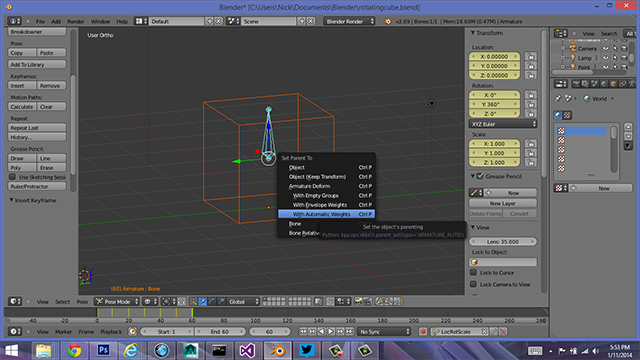Open Photoshop from the Windows taskbar
The image size is (640, 360).
103,351
